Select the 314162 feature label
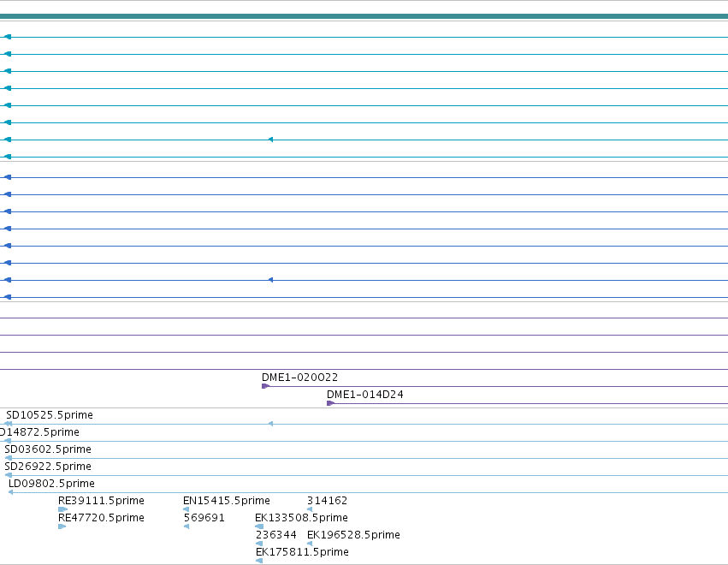 tap(328, 501)
